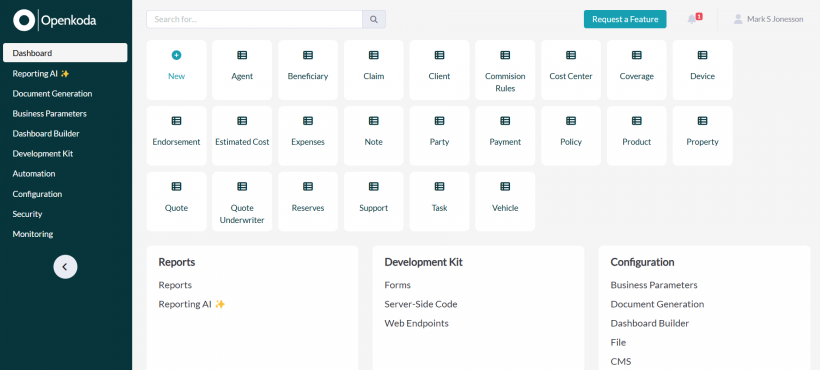Image resolution: width=820 pixels, height=370 pixels.
Task: Open the Coverage tile
Action: click(636, 70)
